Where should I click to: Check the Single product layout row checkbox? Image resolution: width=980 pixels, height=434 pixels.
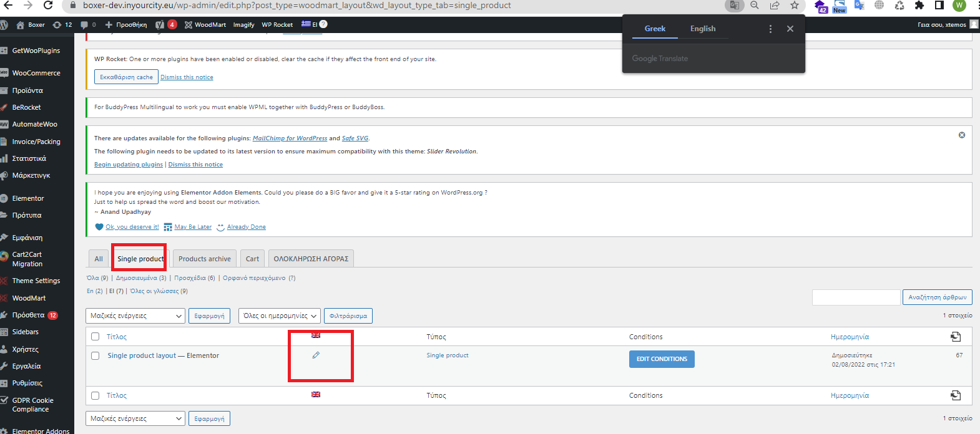96,356
